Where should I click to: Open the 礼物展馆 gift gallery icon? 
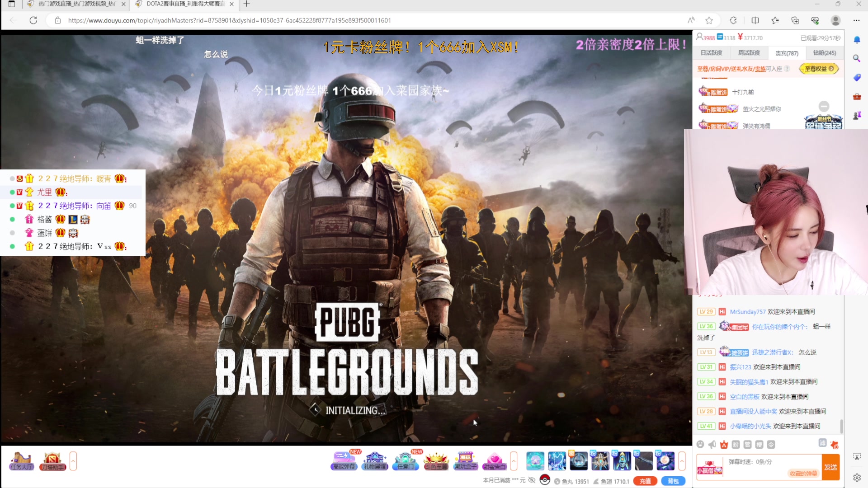click(x=375, y=461)
